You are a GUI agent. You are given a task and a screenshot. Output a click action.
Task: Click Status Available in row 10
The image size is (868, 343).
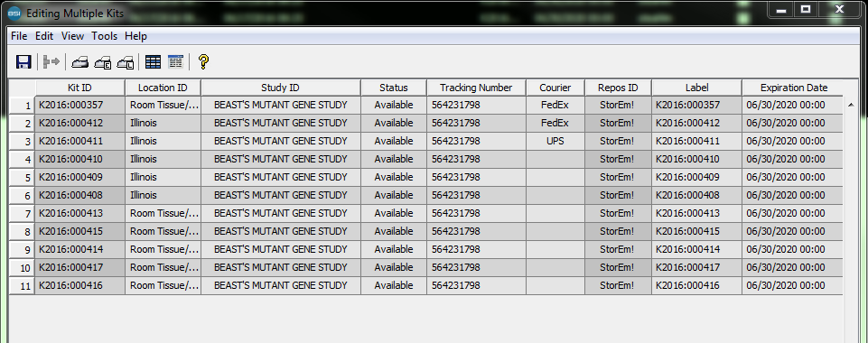(x=394, y=267)
